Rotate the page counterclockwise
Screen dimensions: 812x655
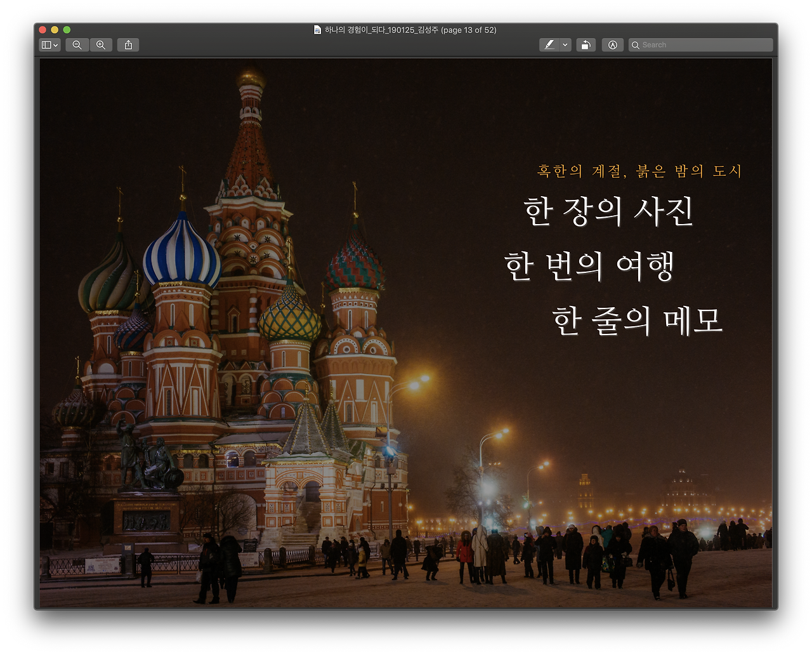click(586, 44)
